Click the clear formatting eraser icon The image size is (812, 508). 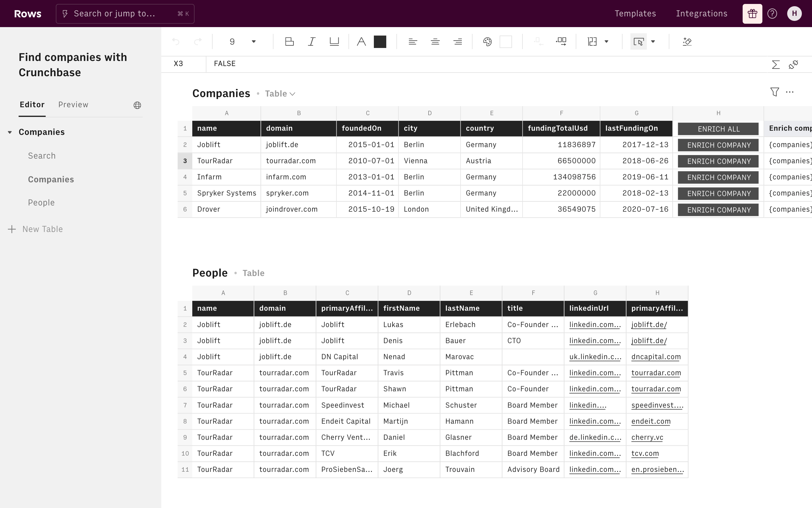coord(687,42)
